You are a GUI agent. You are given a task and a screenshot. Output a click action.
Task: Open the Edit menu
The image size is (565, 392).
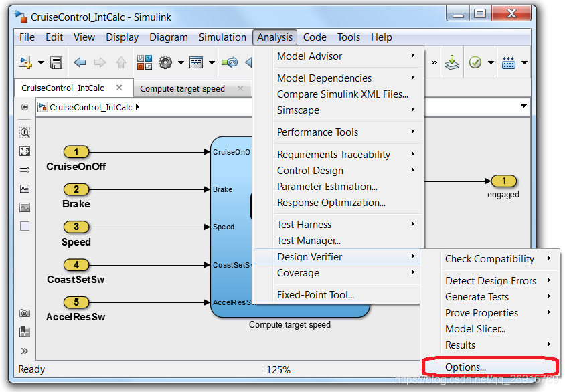click(x=54, y=37)
